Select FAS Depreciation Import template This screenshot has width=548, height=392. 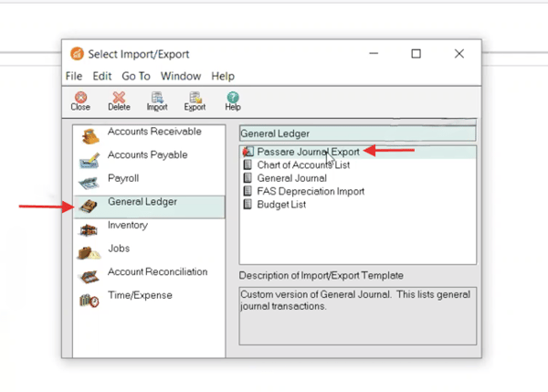point(358,191)
